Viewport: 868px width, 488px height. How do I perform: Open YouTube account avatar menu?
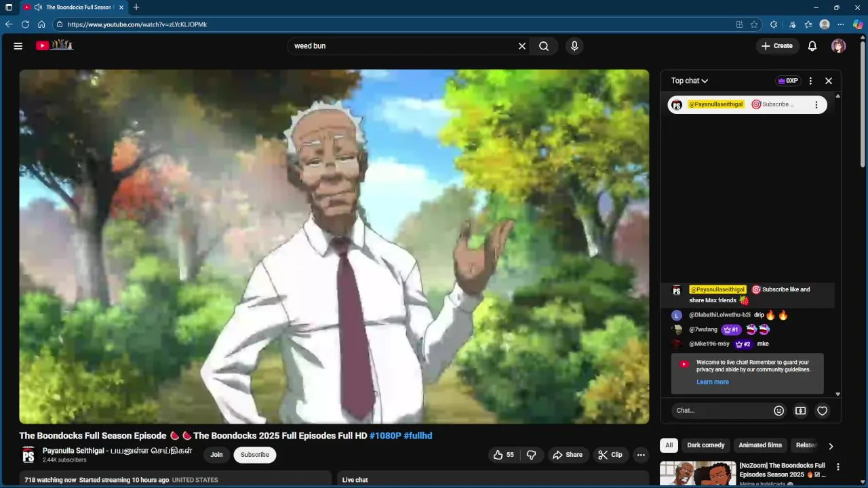pyautogui.click(x=839, y=46)
